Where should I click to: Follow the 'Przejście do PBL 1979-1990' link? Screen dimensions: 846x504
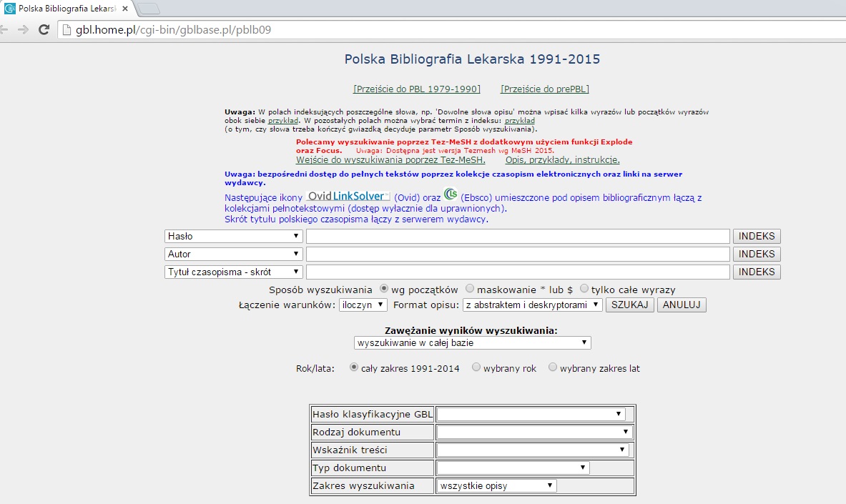[416, 89]
